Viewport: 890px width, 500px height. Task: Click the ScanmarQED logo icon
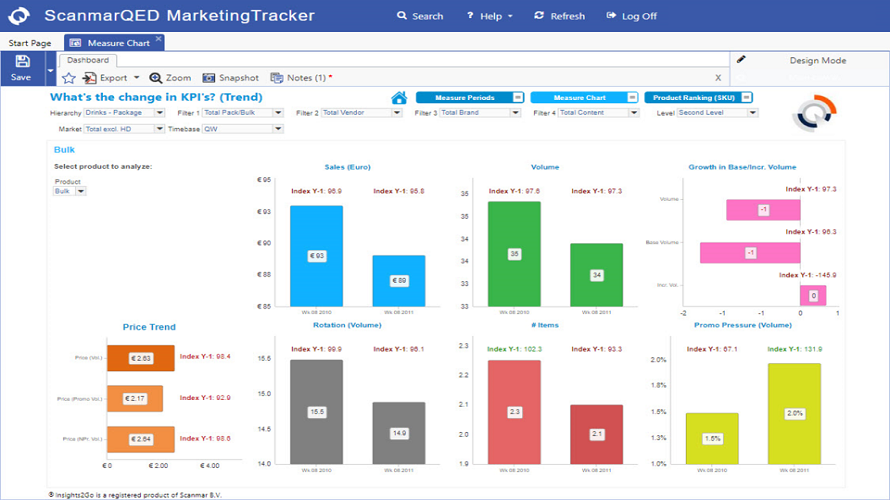tap(18, 15)
